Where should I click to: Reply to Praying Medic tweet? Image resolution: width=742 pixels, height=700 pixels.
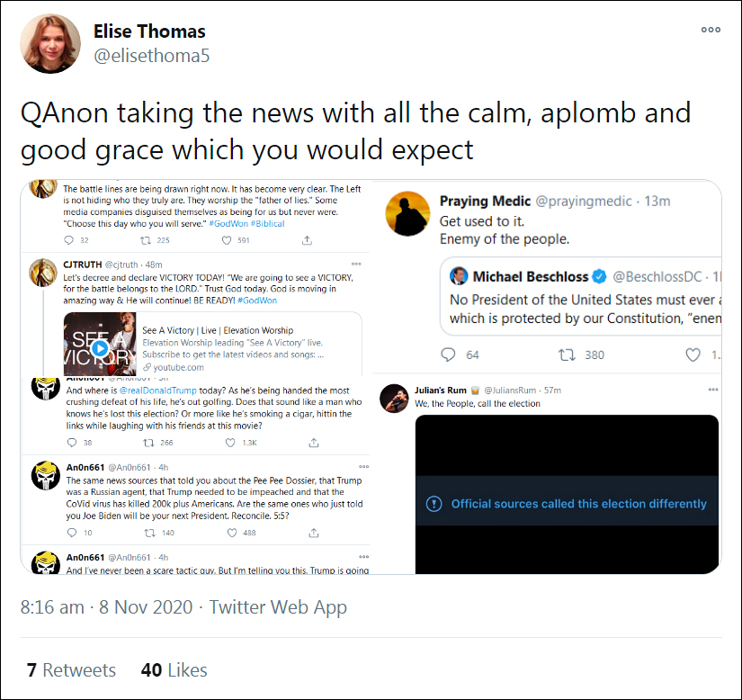448,355
